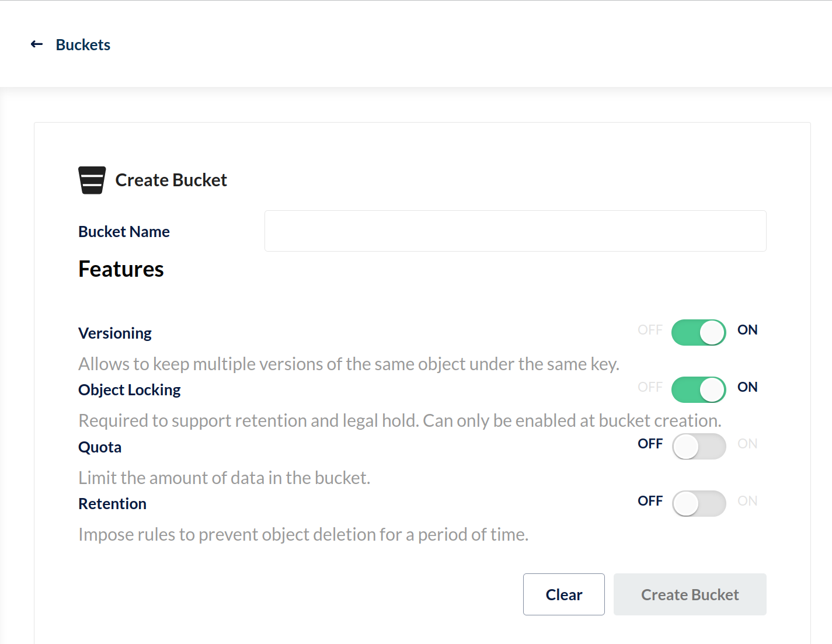Viewport: 832px width, 644px height.
Task: Click the Quota feature label
Action: click(100, 447)
